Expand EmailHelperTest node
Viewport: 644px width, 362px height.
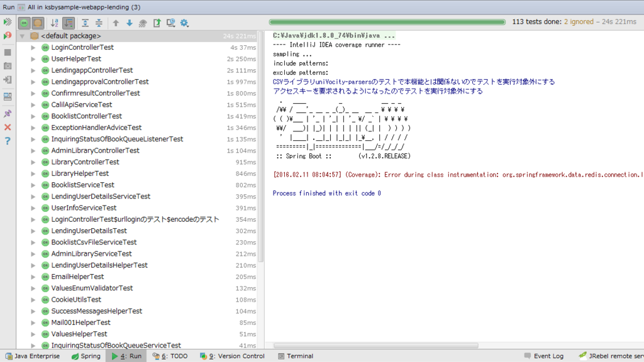33,277
